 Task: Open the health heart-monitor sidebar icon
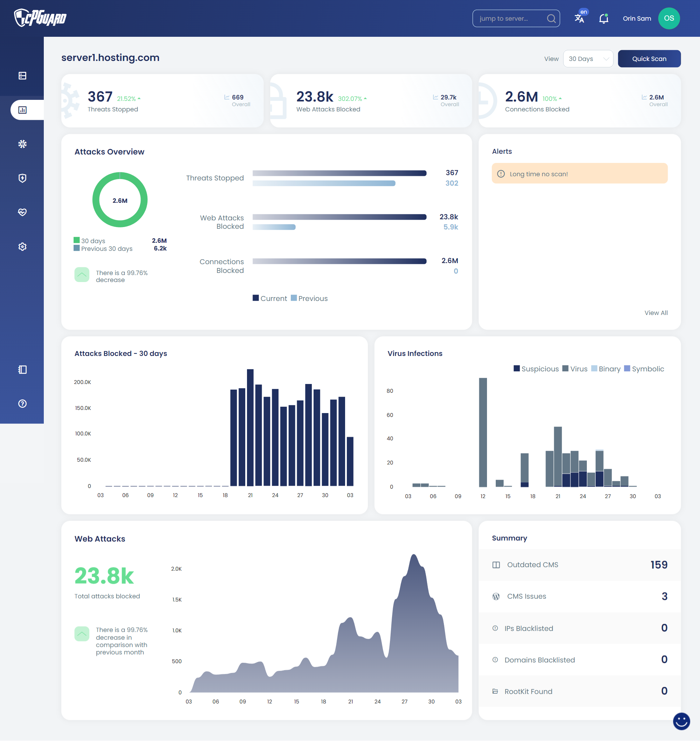pos(22,212)
